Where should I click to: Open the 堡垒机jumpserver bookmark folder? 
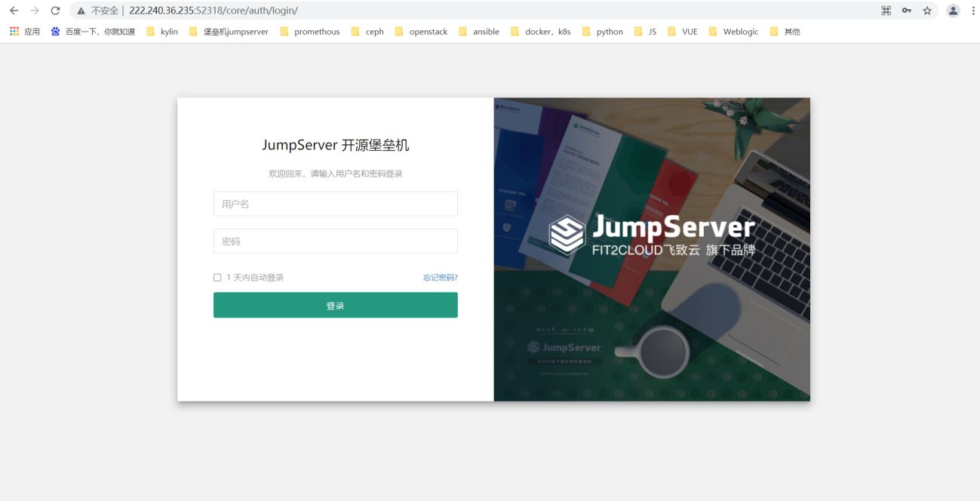229,32
